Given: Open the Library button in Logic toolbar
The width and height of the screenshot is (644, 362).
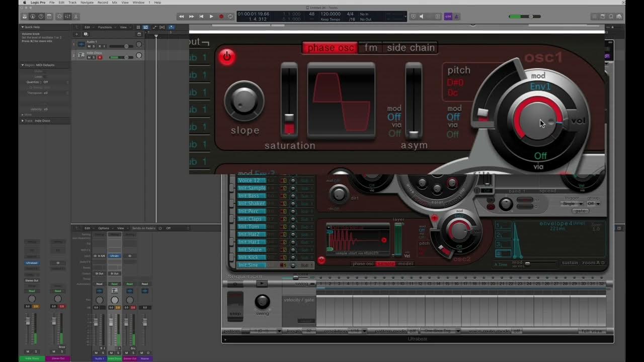Looking at the screenshot, I should (24, 17).
